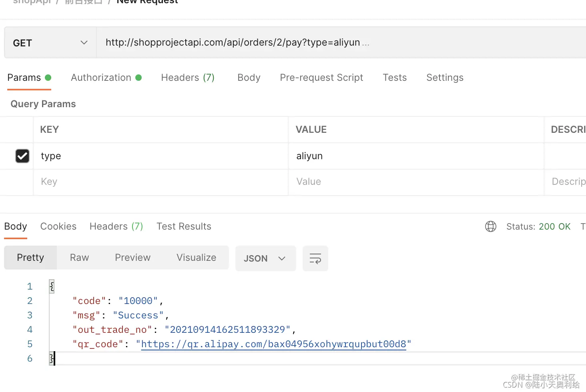Open the request Headers (7) tab
Screen dimensions: 586x392
click(x=188, y=78)
